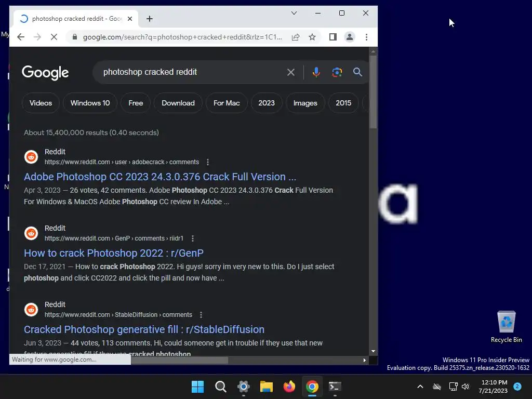Select the For Mac filter chip

(x=227, y=103)
